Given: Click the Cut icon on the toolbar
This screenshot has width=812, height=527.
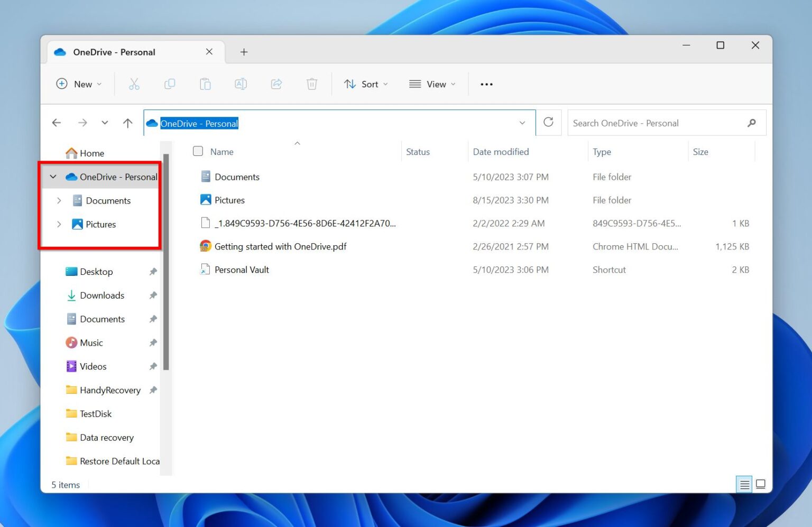Looking at the screenshot, I should [x=134, y=84].
